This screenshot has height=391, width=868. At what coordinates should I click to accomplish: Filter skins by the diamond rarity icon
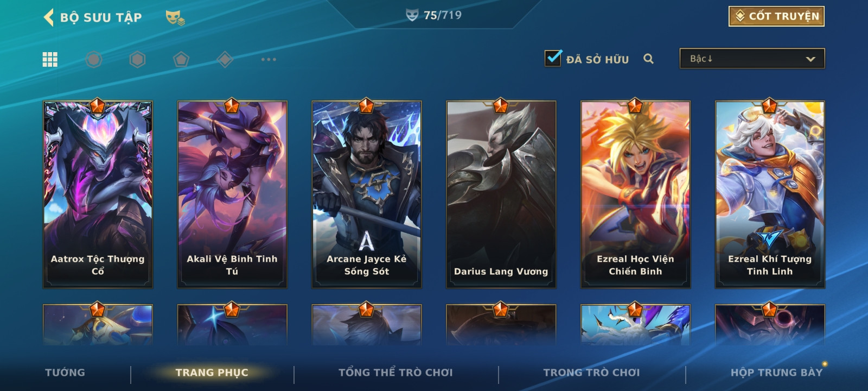click(225, 59)
